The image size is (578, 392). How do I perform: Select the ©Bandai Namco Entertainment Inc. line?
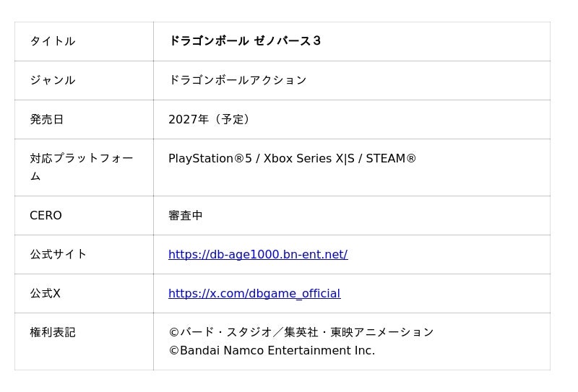tap(272, 350)
